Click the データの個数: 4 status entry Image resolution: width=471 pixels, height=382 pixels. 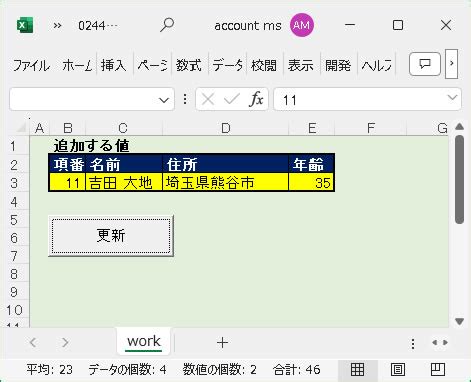(x=127, y=370)
